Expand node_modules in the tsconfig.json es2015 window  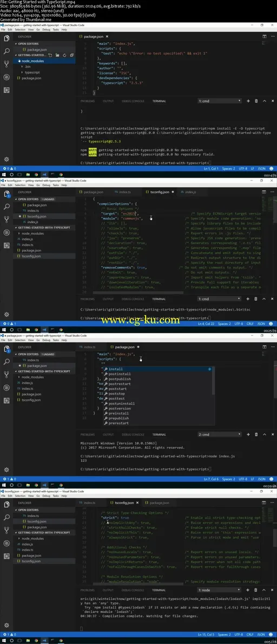(44, 233)
